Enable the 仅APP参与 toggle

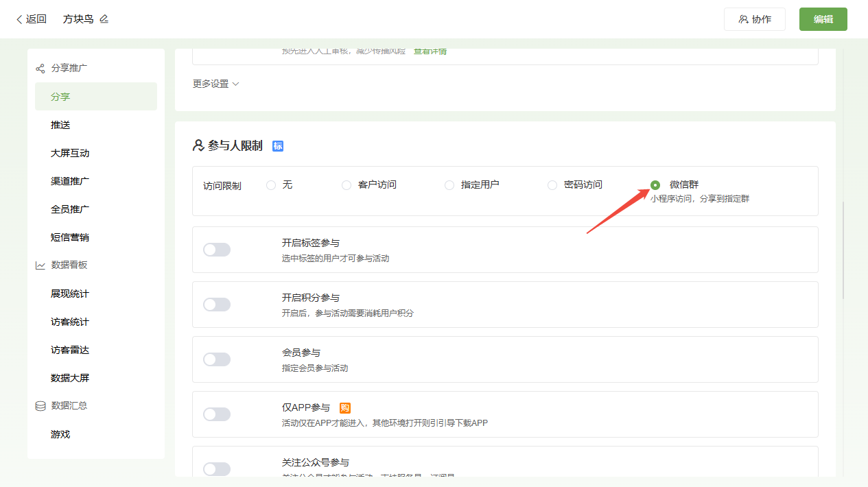pos(217,414)
